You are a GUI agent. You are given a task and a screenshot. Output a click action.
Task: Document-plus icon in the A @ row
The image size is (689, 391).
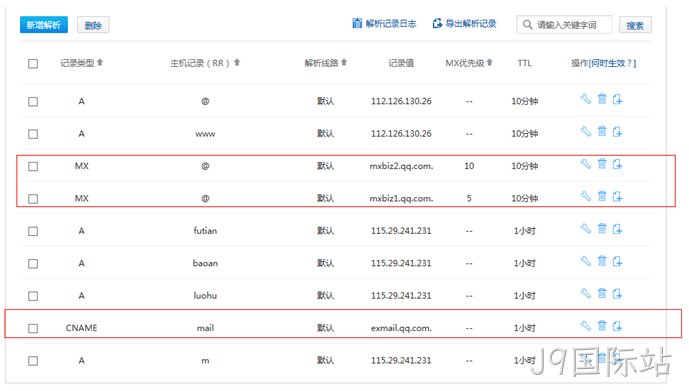tap(617, 99)
